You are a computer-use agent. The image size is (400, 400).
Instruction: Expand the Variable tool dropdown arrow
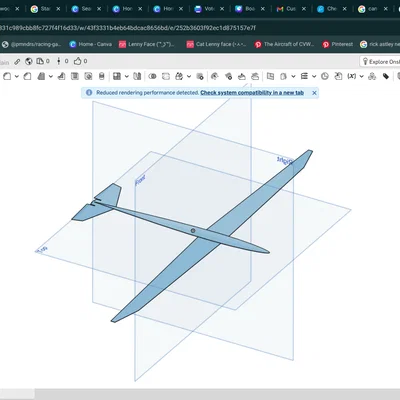tap(361, 76)
